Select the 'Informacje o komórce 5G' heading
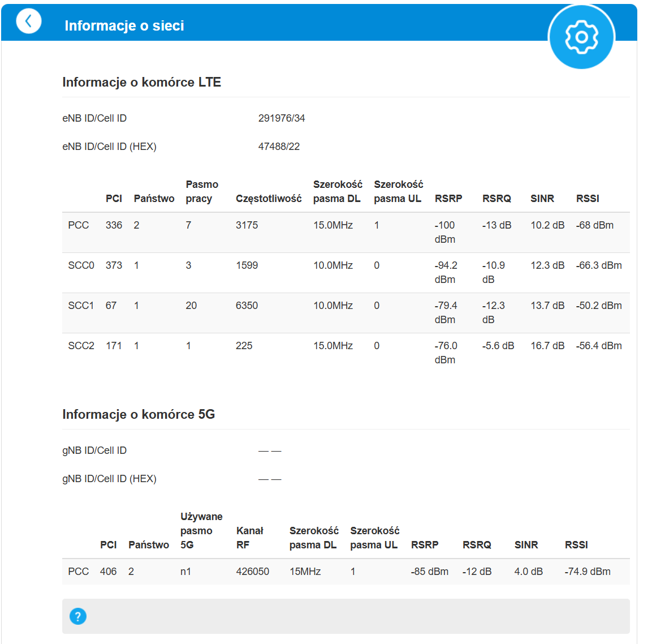This screenshot has width=652, height=644. (139, 414)
